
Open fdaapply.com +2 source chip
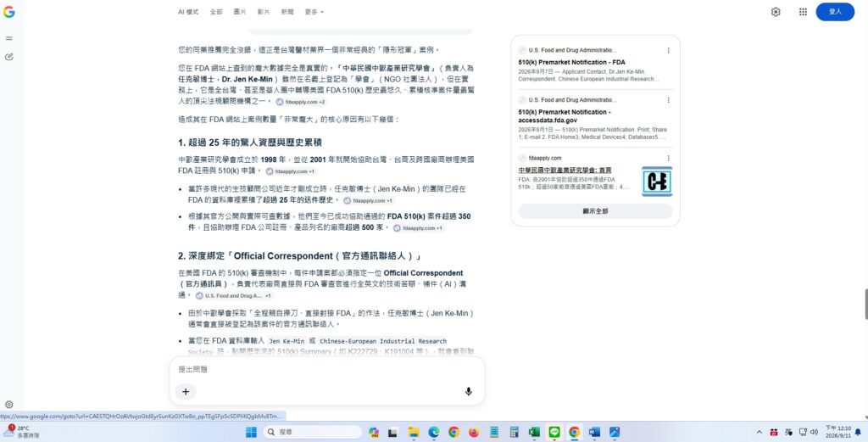click(x=301, y=102)
